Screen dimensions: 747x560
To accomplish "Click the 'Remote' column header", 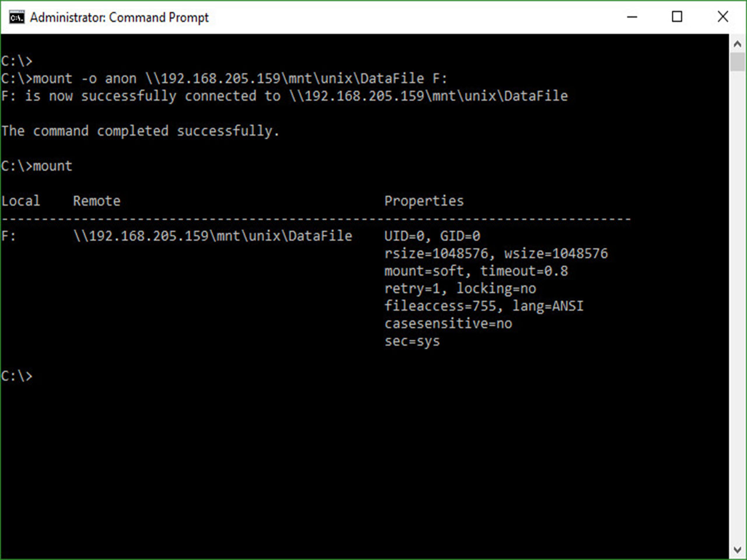I will [96, 201].
